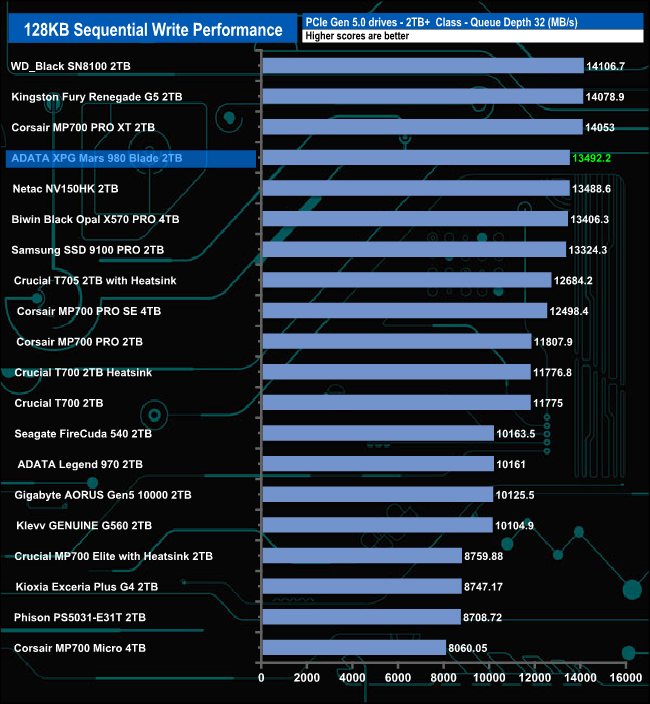Select the label "Phison PS5031-E31T 2TB"

pyautogui.click(x=80, y=618)
